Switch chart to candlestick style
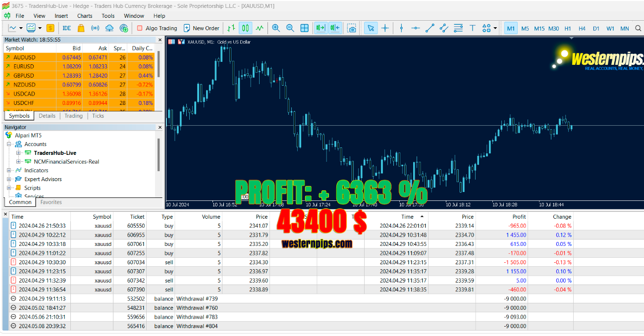Screen dimensions: 644x336 pos(245,28)
